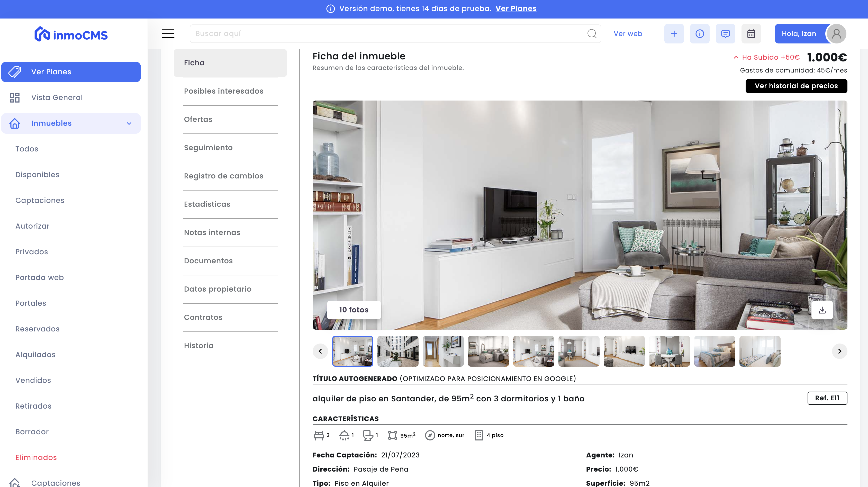
Task: Click the Ref. E11 badge
Action: 827,398
